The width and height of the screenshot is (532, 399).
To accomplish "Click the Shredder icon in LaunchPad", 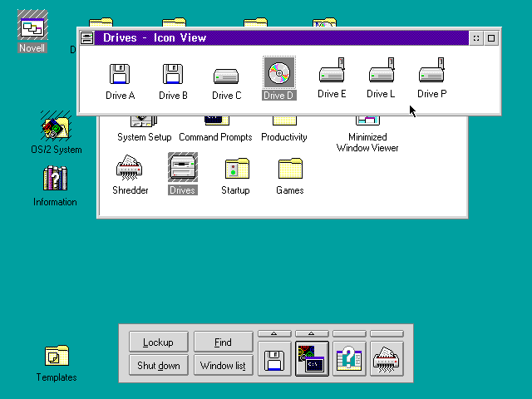I will point(387,359).
